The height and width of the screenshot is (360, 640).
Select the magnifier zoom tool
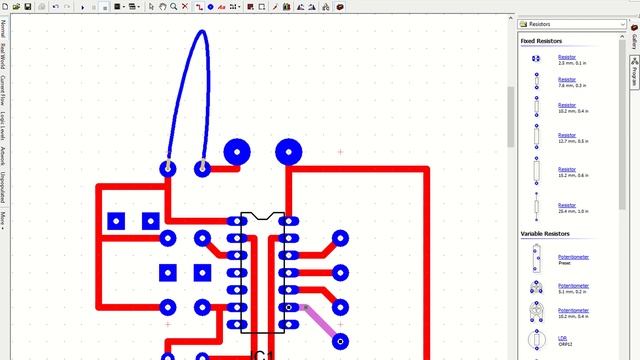[173, 7]
